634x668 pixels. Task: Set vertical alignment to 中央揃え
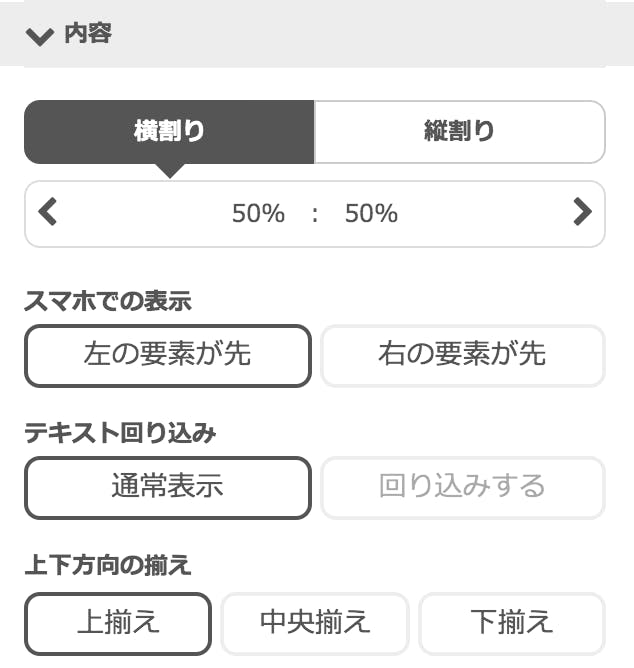tap(315, 623)
